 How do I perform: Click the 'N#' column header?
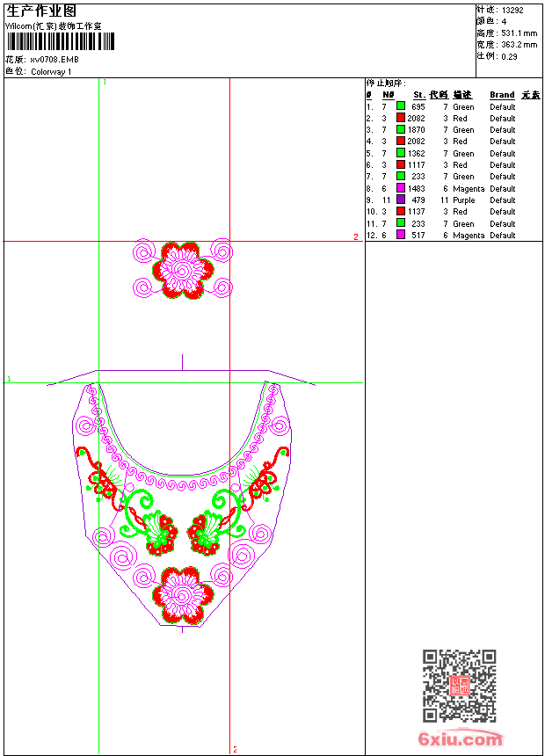[x=389, y=95]
